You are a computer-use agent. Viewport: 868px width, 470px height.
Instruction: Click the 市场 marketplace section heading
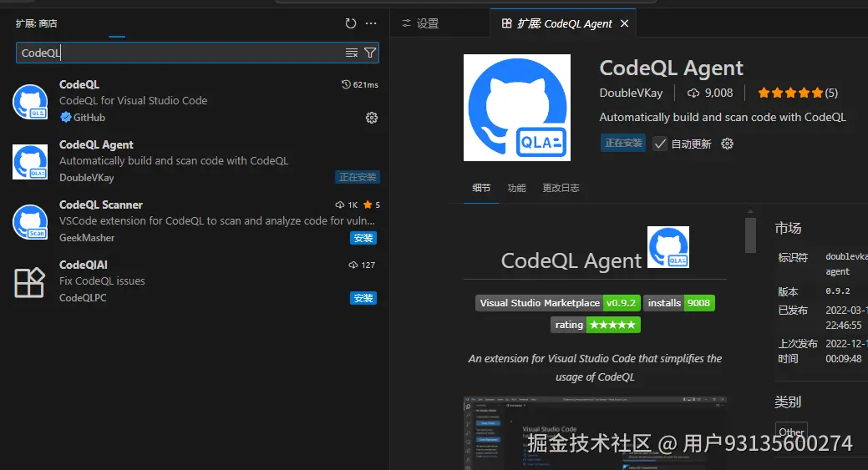788,228
